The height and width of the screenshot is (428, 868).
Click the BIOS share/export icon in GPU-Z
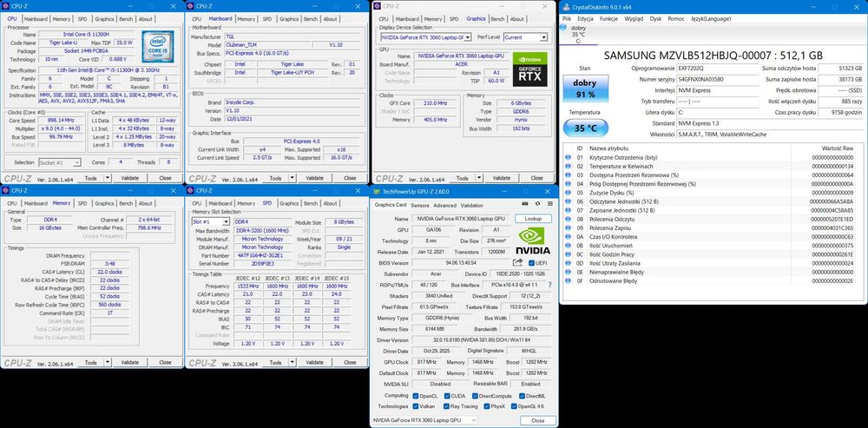tap(517, 262)
